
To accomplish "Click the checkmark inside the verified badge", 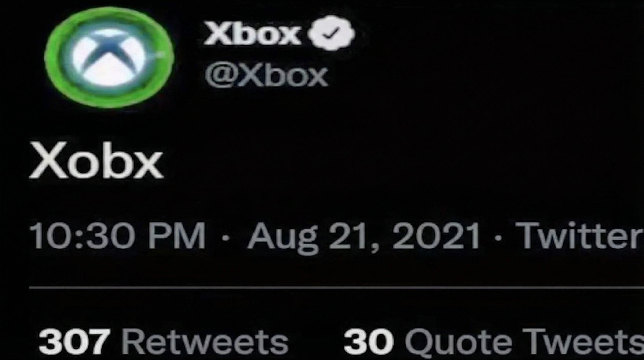I will (x=331, y=33).
